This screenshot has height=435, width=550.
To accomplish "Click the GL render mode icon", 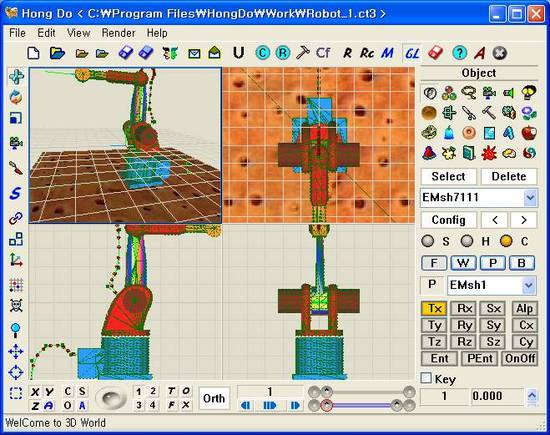I will point(412,53).
